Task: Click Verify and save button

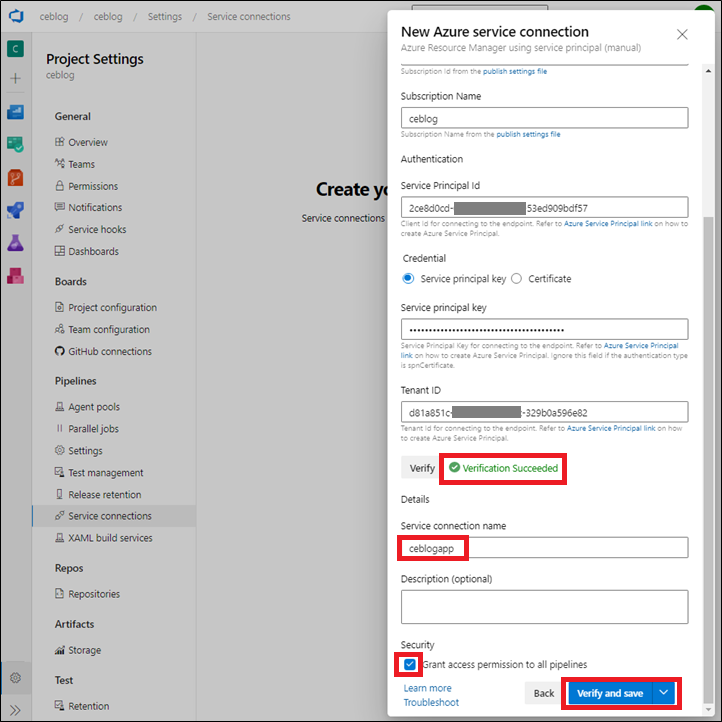Action: (x=610, y=693)
